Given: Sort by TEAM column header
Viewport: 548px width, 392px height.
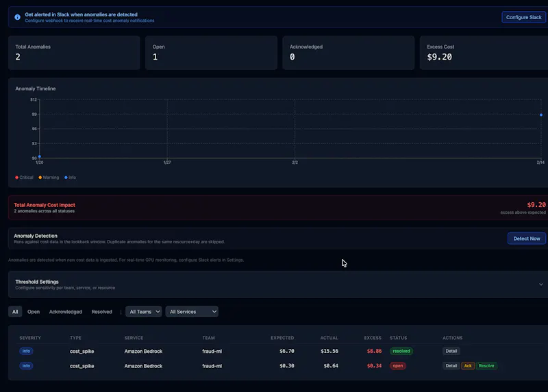Looking at the screenshot, I should point(208,338).
